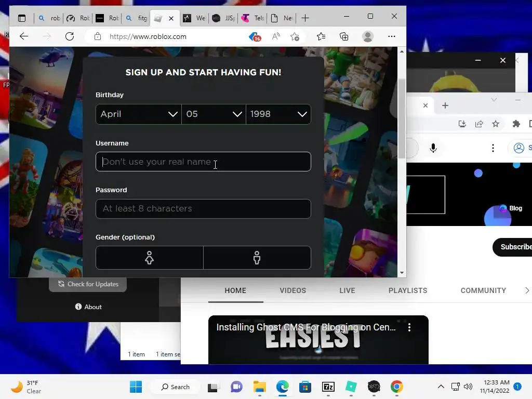This screenshot has height=399, width=532.
Task: Open Edge profile avatar
Action: point(367,36)
